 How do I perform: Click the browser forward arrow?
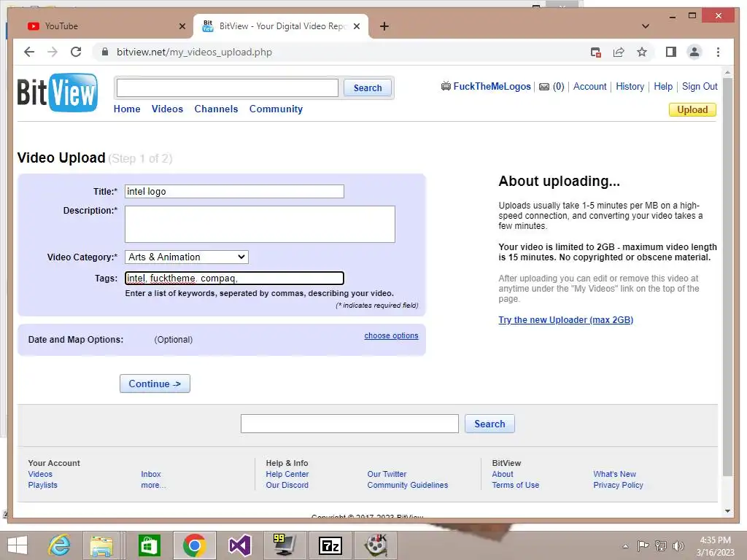coord(53,52)
